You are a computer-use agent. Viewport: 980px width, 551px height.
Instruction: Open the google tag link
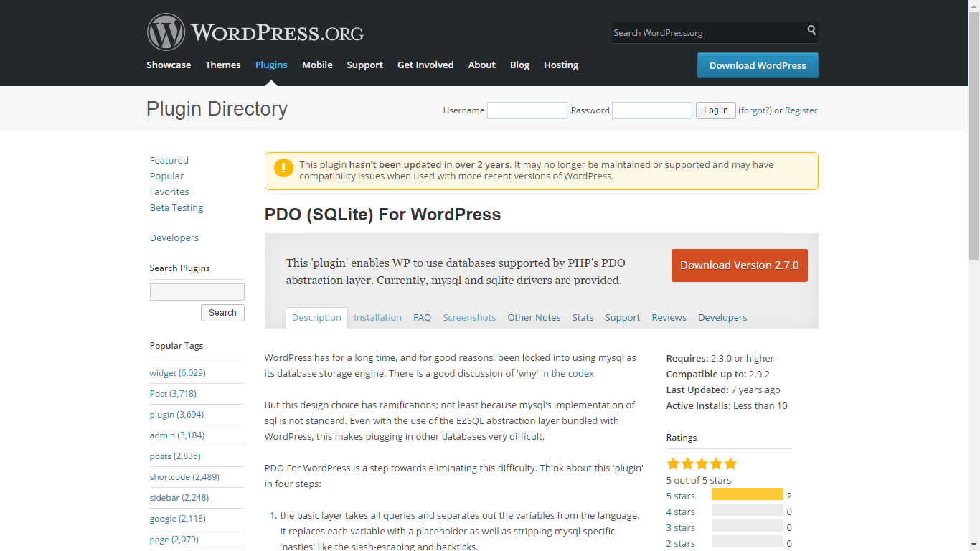178,519
